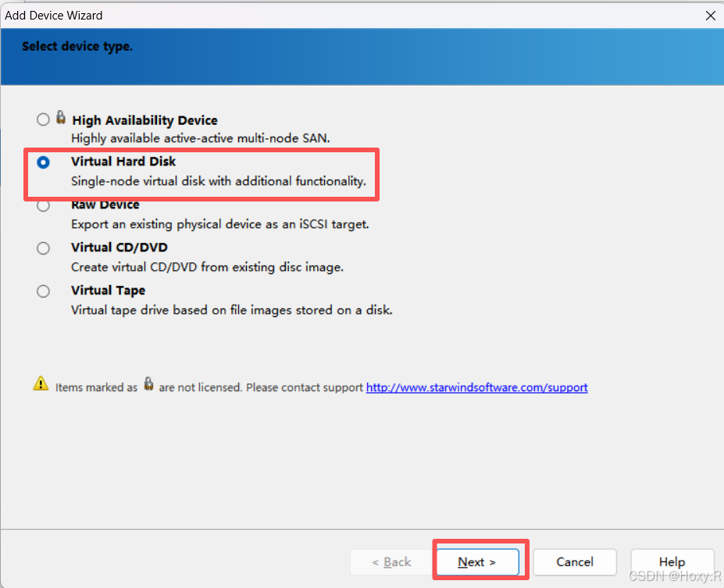This screenshot has width=724, height=588.
Task: Click the 'High Availability Device' label
Action: pos(144,120)
